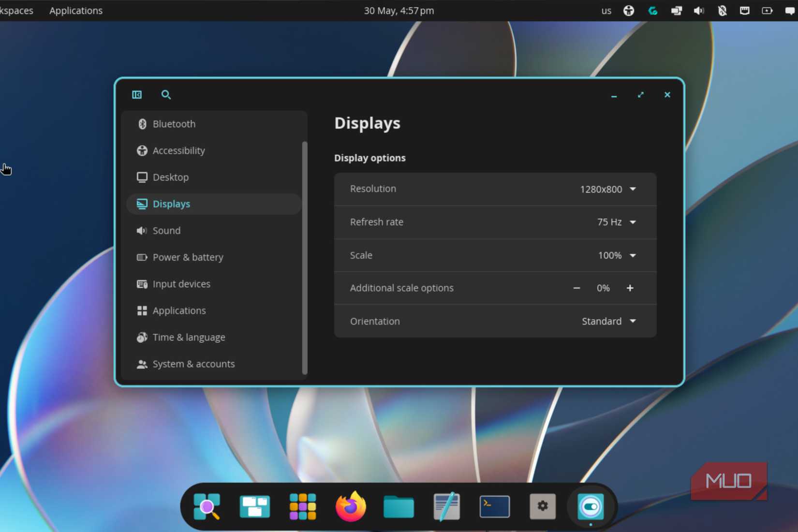
Task: Click the 0% additional scale value
Action: 603,288
